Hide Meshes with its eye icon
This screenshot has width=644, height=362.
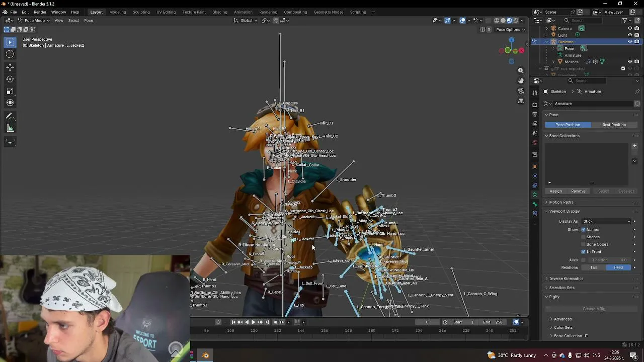coord(630,62)
